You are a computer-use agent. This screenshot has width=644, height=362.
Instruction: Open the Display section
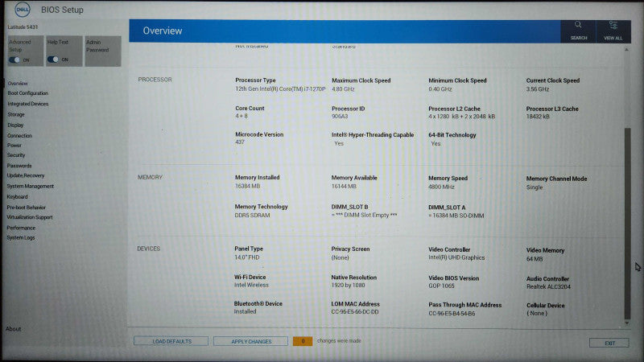coord(15,125)
